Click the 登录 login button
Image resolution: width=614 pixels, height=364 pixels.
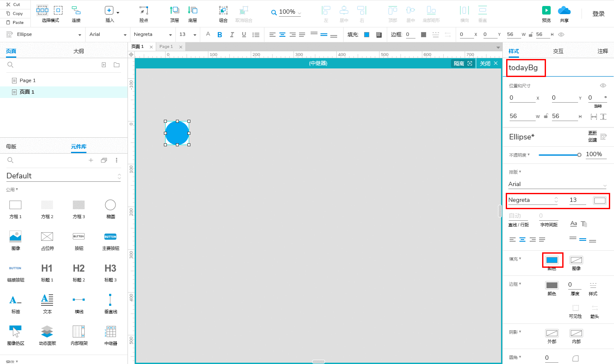(x=598, y=14)
